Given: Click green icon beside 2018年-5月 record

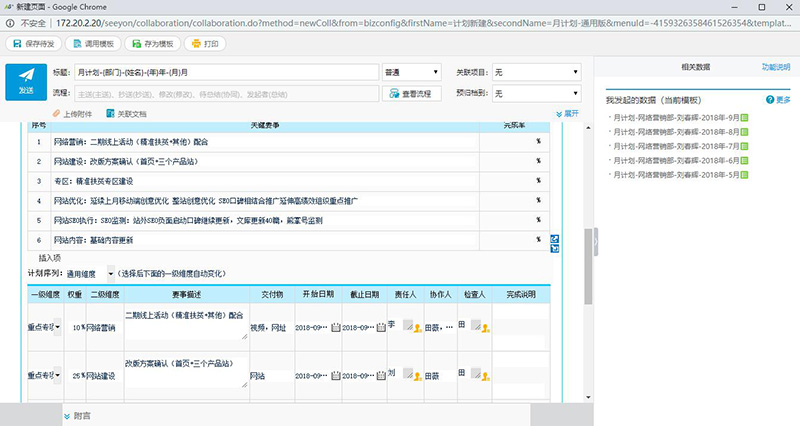Looking at the screenshot, I should coord(744,174).
